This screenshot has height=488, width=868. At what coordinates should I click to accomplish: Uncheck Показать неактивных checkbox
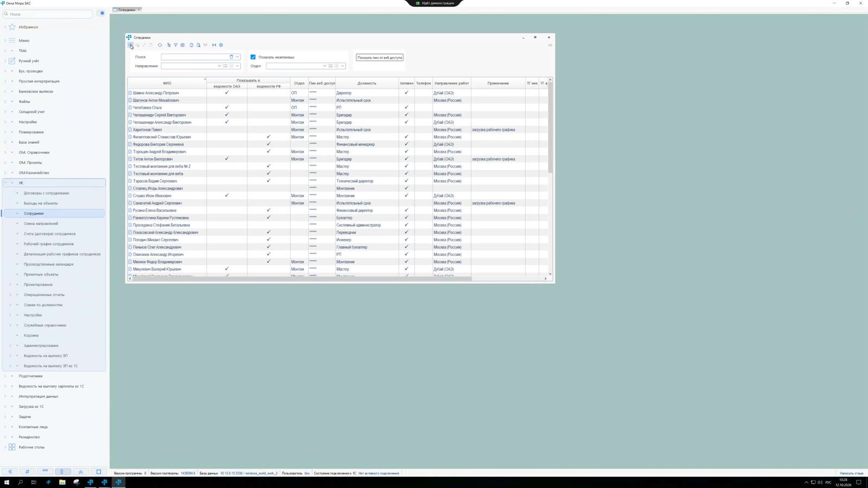click(x=253, y=57)
